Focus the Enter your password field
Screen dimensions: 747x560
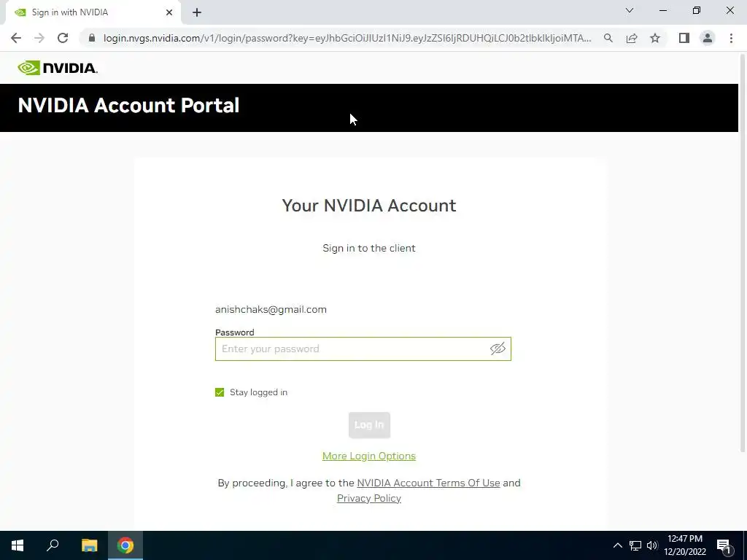363,349
